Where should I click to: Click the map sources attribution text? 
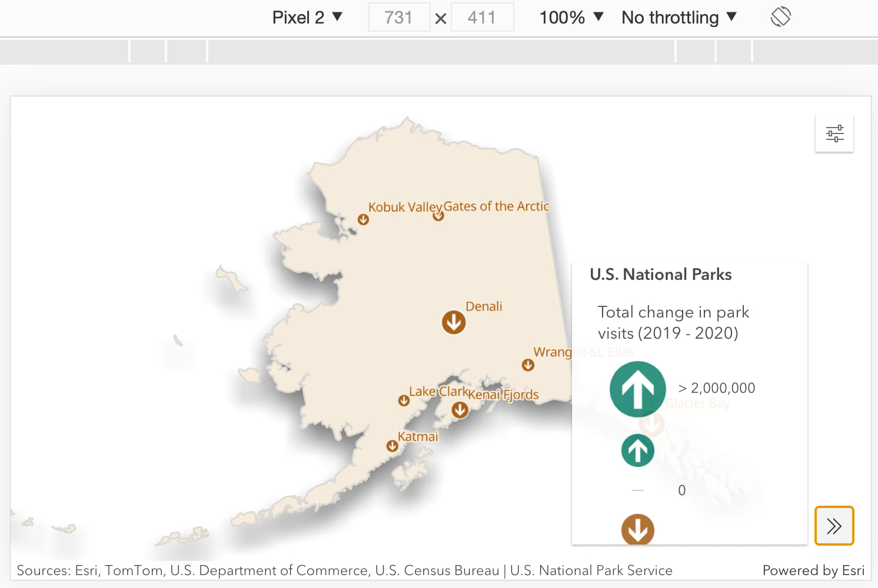click(x=344, y=570)
